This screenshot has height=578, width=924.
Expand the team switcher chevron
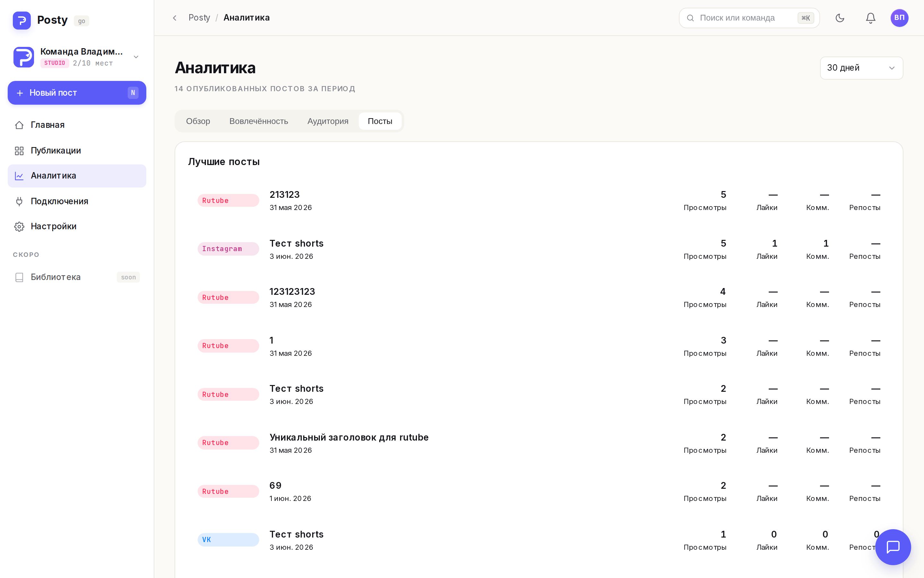136,57
